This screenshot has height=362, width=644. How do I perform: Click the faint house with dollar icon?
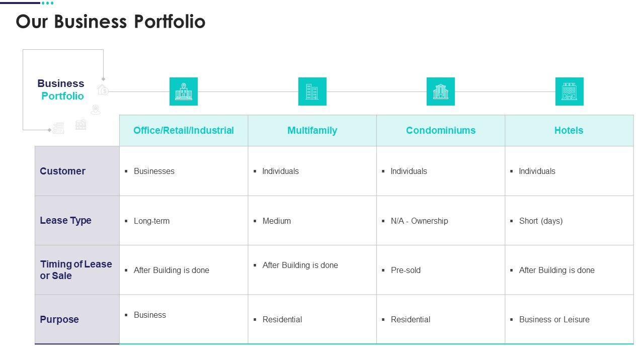103,90
